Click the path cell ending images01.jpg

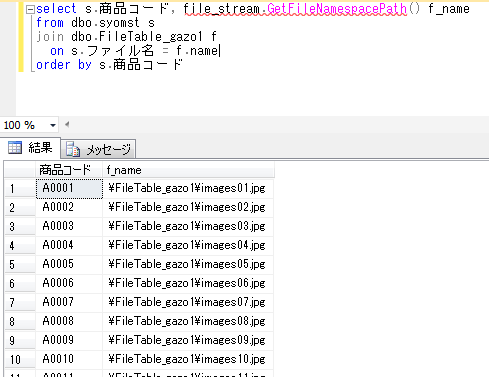[x=188, y=189]
